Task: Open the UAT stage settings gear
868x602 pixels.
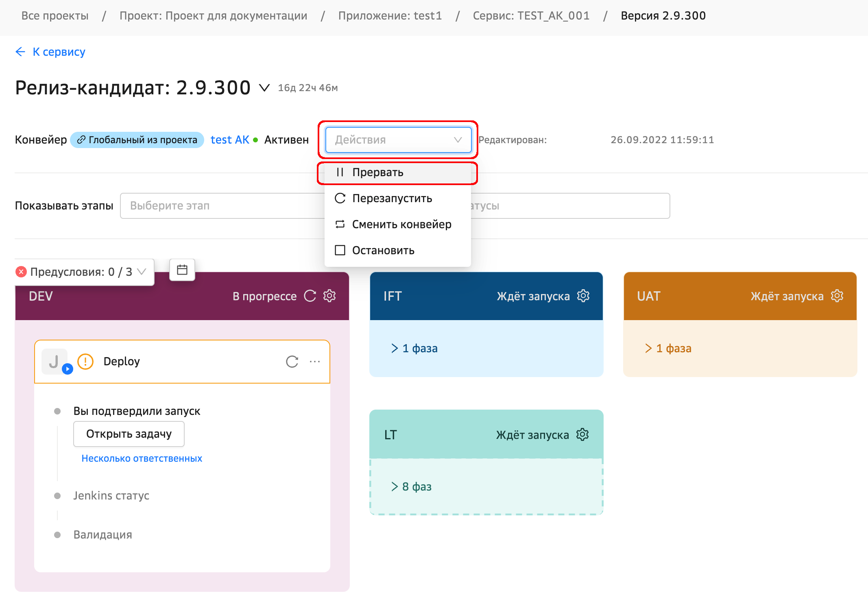Action: point(837,296)
